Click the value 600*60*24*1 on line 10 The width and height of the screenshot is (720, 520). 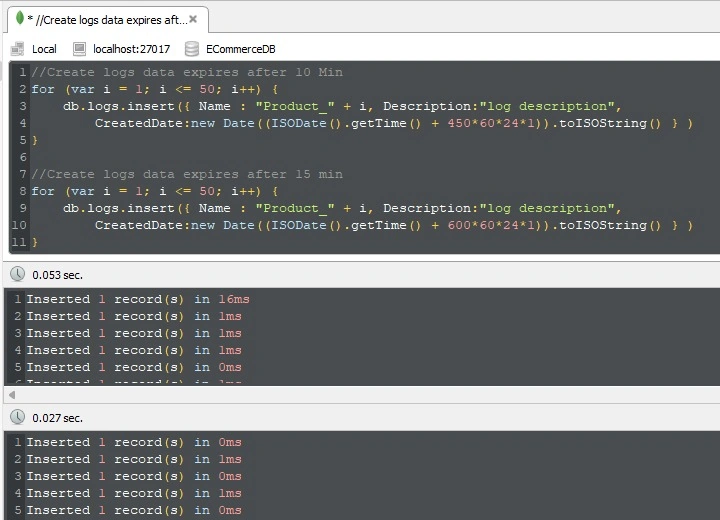point(491,225)
